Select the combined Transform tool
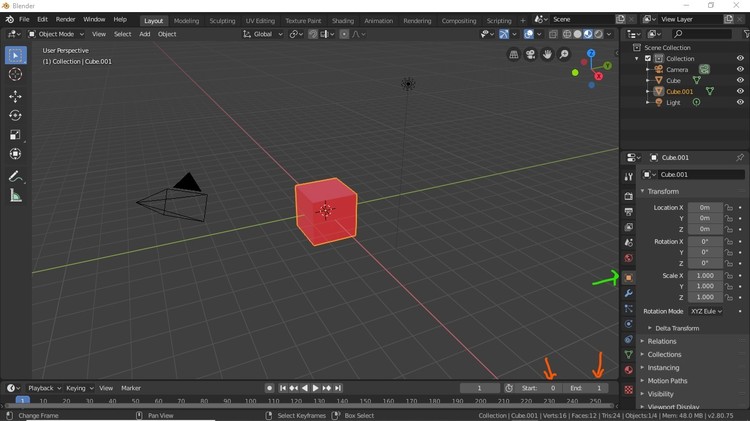 (x=15, y=154)
